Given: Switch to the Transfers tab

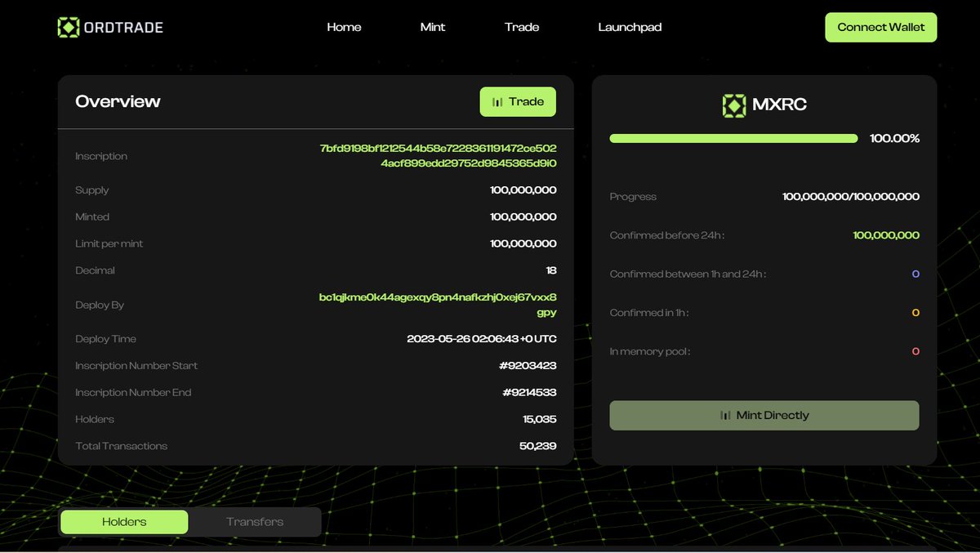Looking at the screenshot, I should (x=255, y=522).
